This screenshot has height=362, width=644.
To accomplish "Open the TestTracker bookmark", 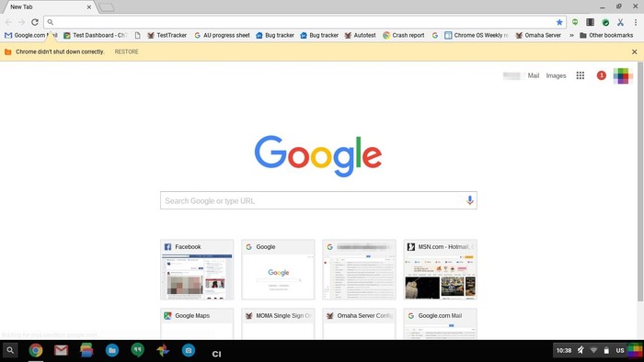I will pos(167,35).
